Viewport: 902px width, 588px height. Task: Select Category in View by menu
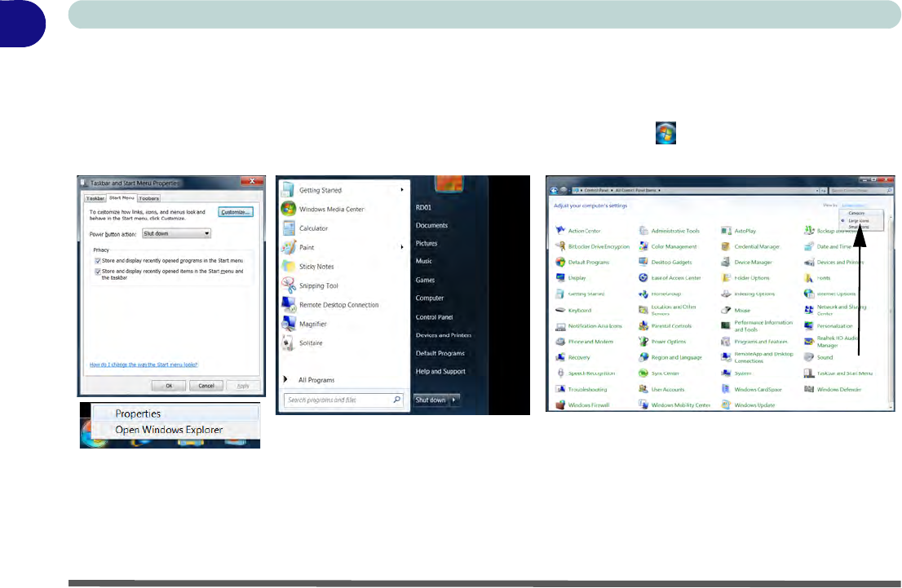[856, 213]
